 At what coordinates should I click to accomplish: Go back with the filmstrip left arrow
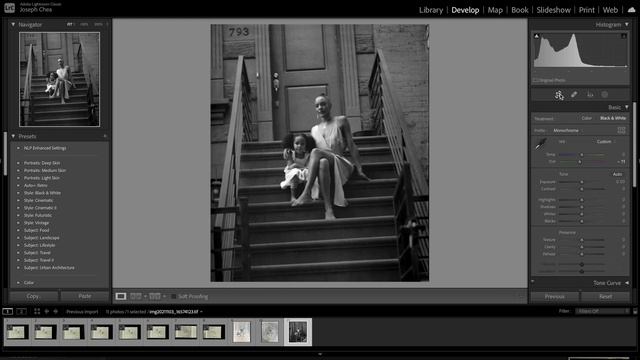click(x=47, y=311)
